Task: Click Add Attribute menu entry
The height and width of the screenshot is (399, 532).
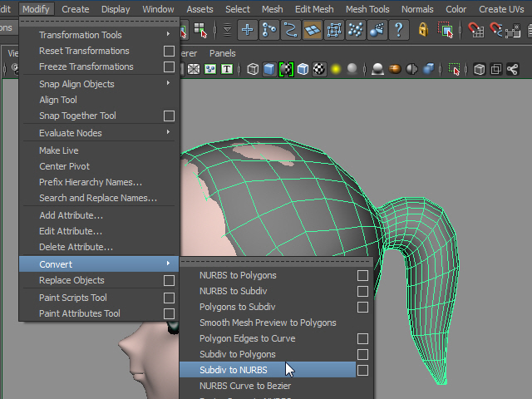Action: pyautogui.click(x=71, y=215)
